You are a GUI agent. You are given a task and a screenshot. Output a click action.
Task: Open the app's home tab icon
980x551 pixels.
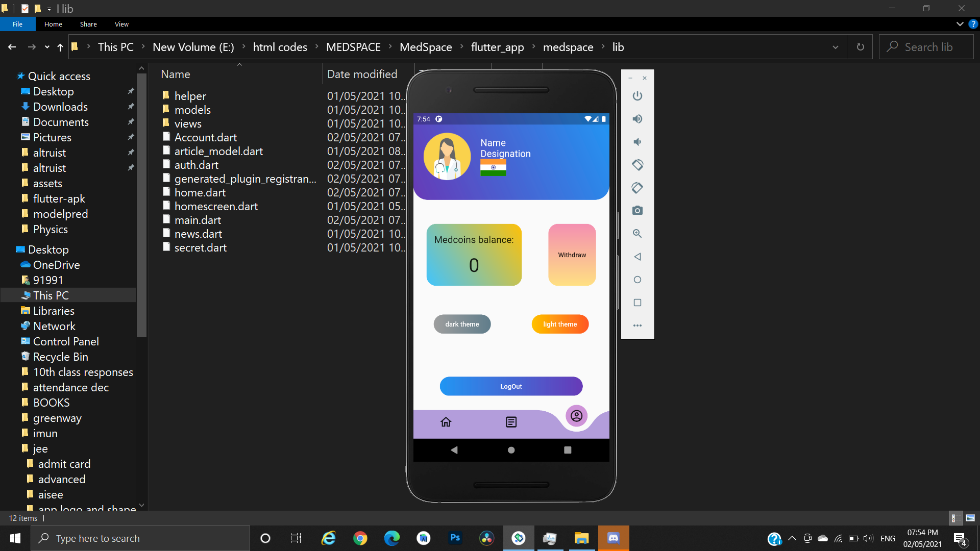446,422
